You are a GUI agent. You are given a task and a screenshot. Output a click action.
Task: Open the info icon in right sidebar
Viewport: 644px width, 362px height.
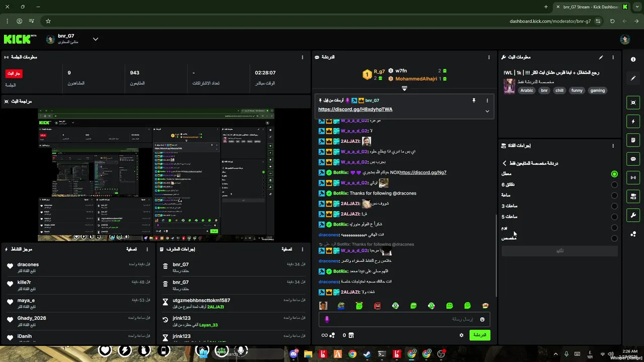[633, 59]
